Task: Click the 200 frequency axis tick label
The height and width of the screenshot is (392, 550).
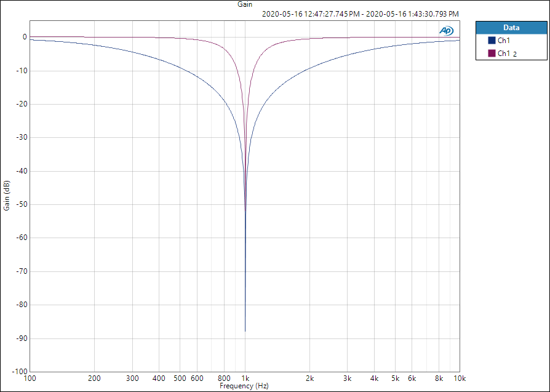Action: 94,378
